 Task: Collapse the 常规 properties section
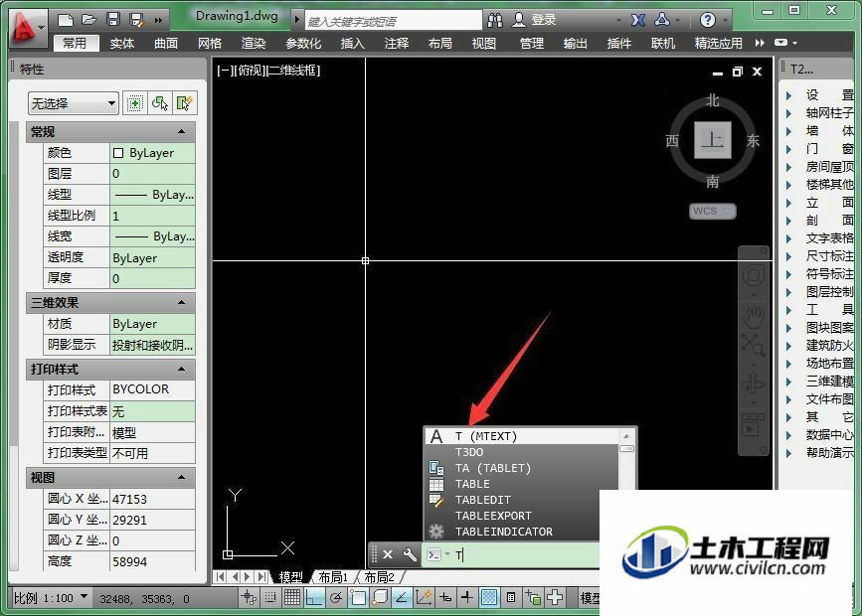click(x=181, y=132)
